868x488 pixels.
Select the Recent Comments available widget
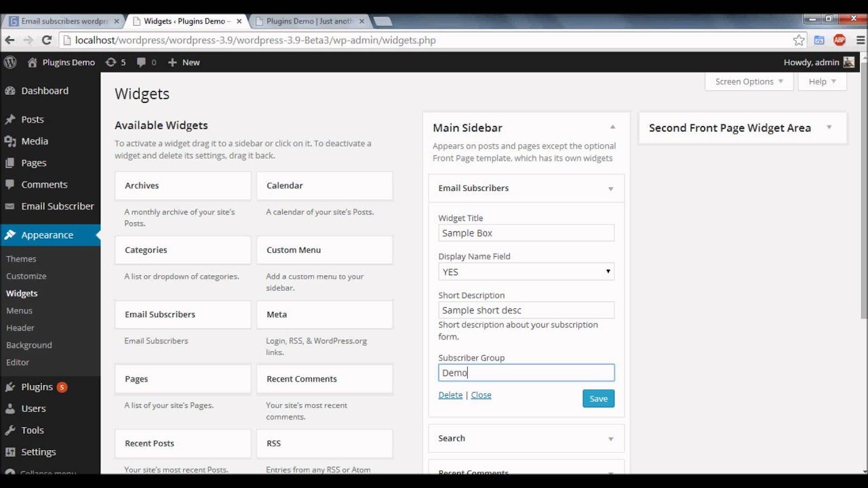click(x=325, y=379)
